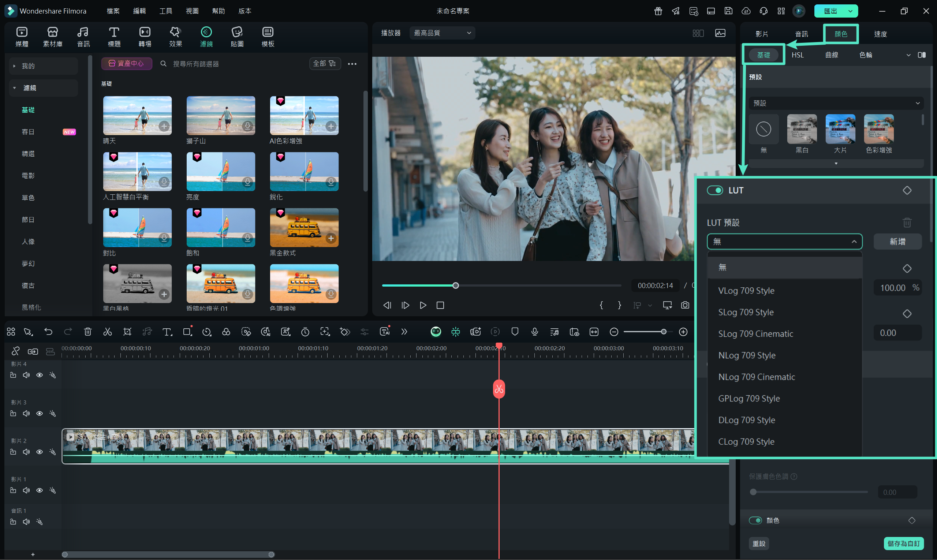This screenshot has height=560, width=937.
Task: Hide the 影片 1 track with eye icon
Action: coord(39,490)
